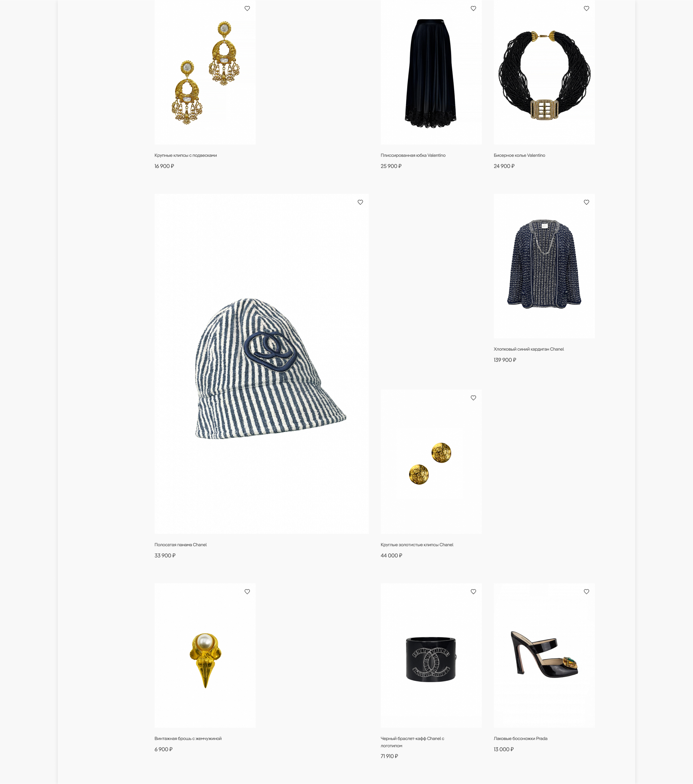Viewport: 693px width, 784px height.
Task: Open link 'Плиссированная юбка Valentino'
Action: click(413, 155)
